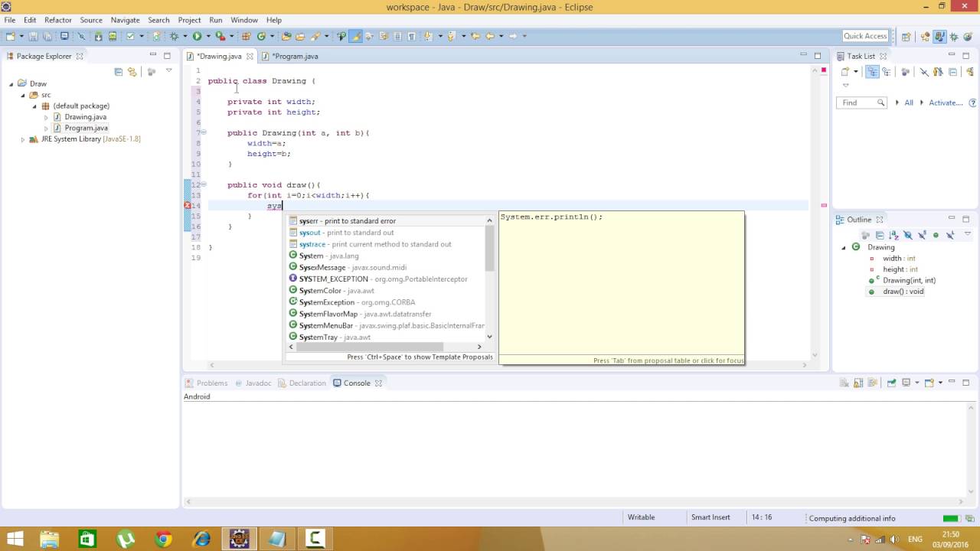Viewport: 980px width, 551px height.
Task: Click the Quick Access search box
Action: [x=865, y=36]
